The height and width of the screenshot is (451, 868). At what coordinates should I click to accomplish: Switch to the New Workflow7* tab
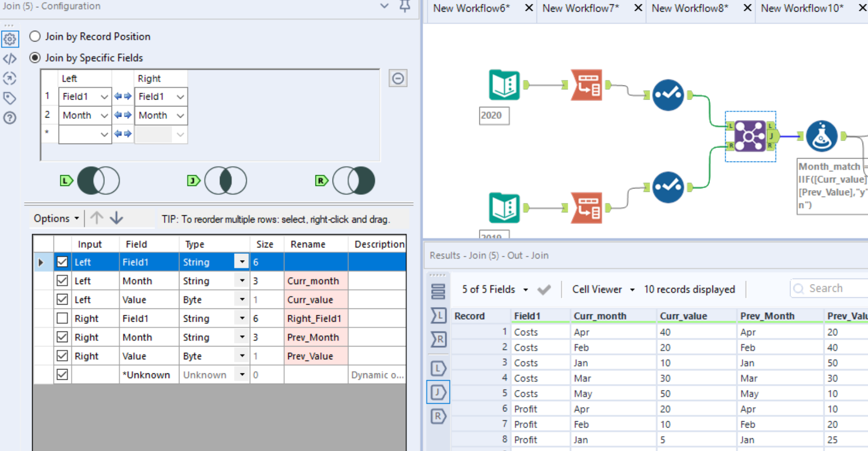[x=581, y=8]
